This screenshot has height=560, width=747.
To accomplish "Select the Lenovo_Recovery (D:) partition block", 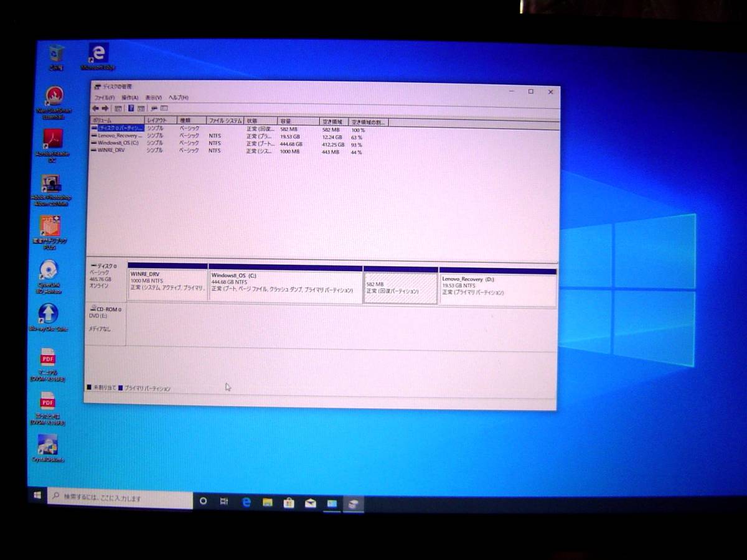I will tap(497, 287).
